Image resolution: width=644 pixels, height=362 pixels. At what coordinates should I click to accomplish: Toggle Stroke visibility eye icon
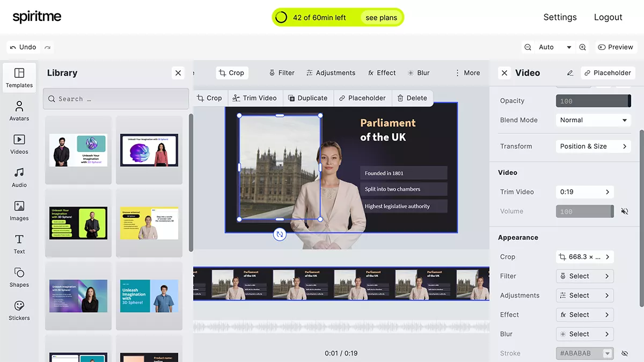tap(624, 353)
